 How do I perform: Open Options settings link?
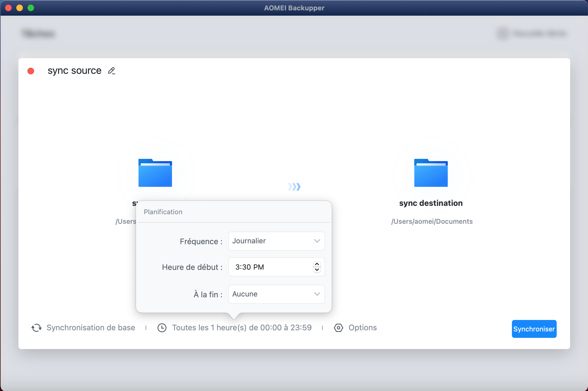pos(363,328)
